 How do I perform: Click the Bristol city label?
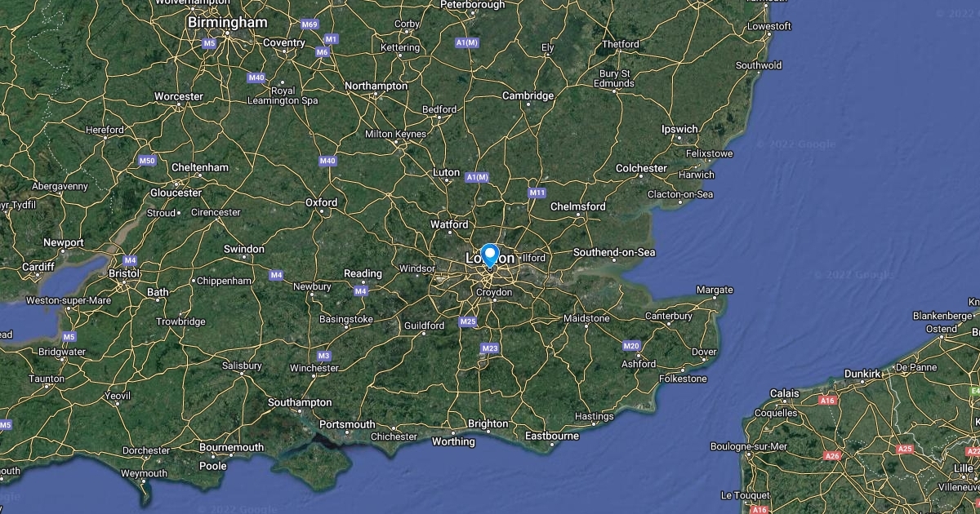124,274
